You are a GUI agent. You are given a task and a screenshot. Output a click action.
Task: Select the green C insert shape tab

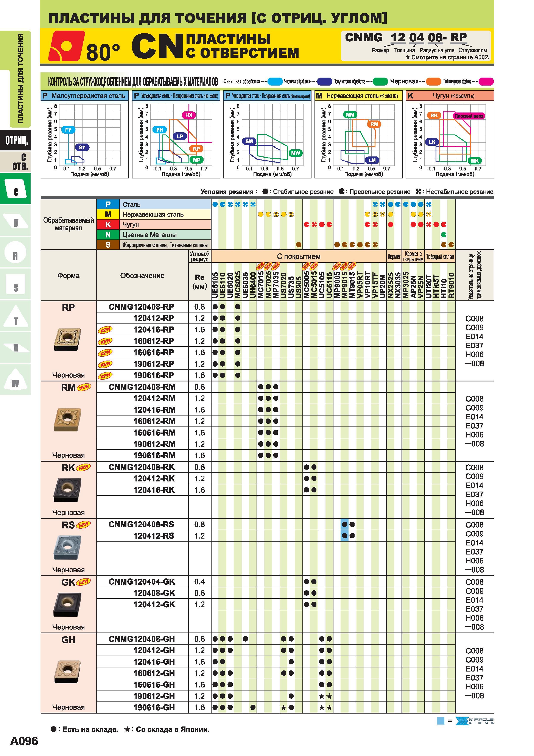pyautogui.click(x=16, y=189)
